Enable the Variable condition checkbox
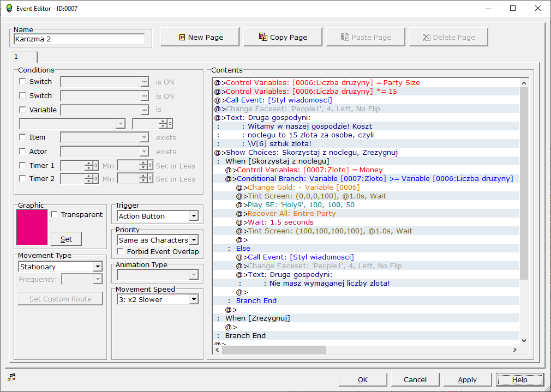The width and height of the screenshot is (551, 392). tap(22, 110)
